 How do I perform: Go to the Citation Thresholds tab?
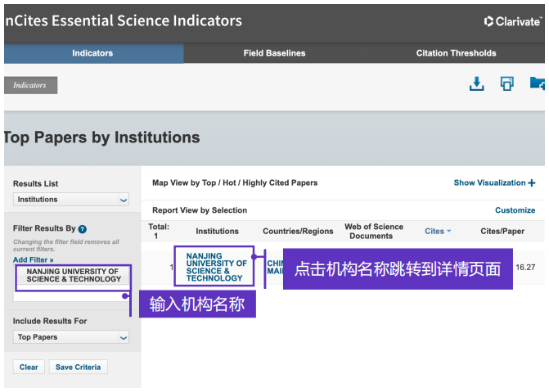point(456,53)
